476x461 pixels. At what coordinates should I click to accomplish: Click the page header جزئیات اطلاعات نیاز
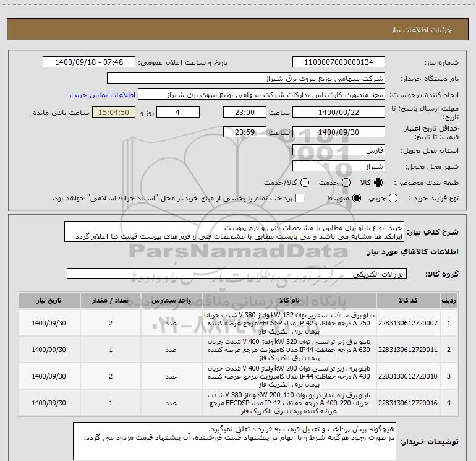pyautogui.click(x=422, y=30)
